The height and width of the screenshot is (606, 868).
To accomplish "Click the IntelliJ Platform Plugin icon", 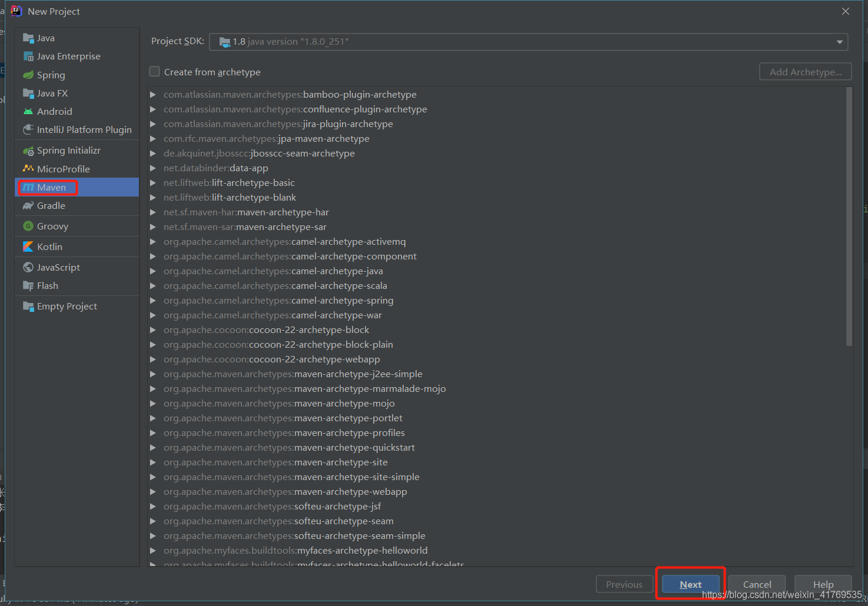I will (x=28, y=129).
